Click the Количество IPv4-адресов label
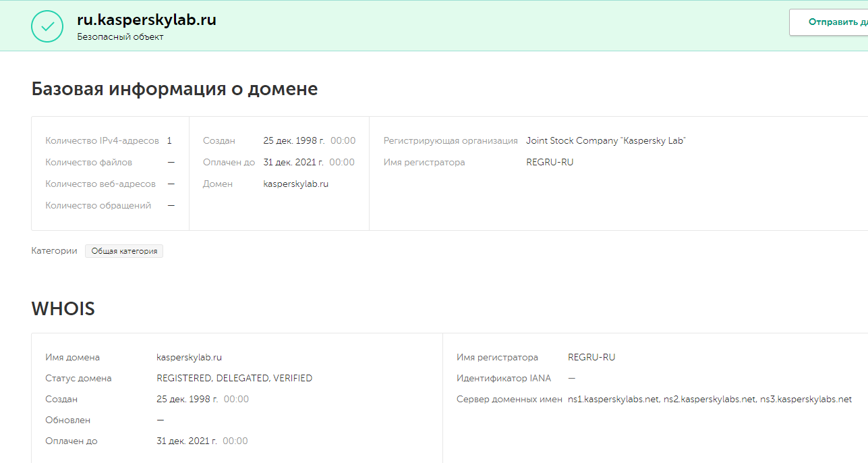 coord(102,141)
